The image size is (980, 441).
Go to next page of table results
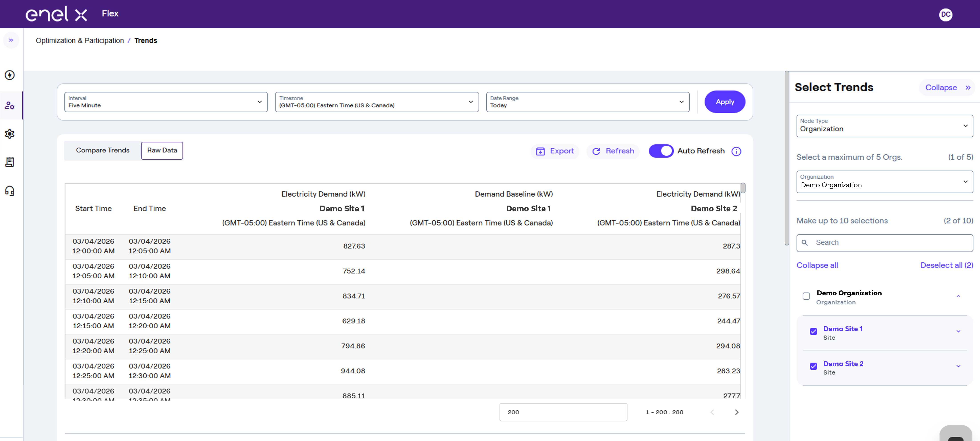[x=737, y=412]
